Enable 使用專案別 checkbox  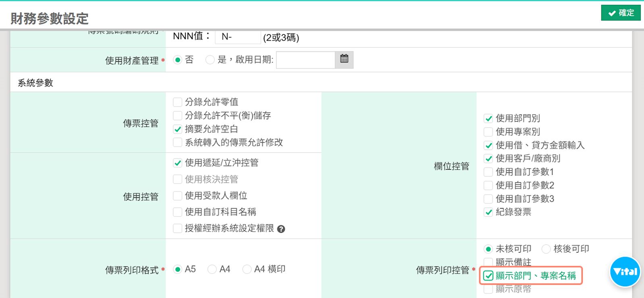[x=488, y=132]
